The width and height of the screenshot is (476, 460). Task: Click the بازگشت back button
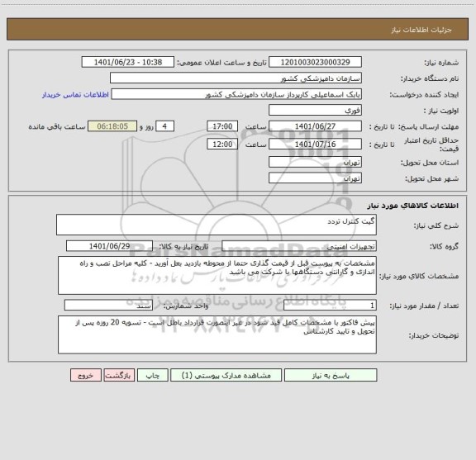click(x=119, y=375)
